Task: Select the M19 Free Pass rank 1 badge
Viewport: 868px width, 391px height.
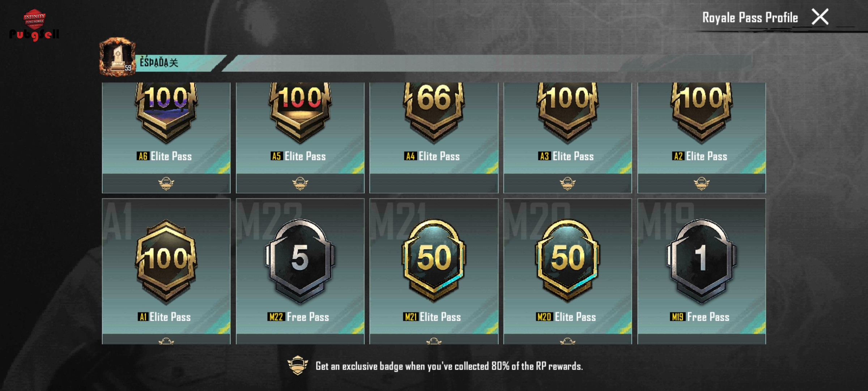Action: click(x=702, y=261)
